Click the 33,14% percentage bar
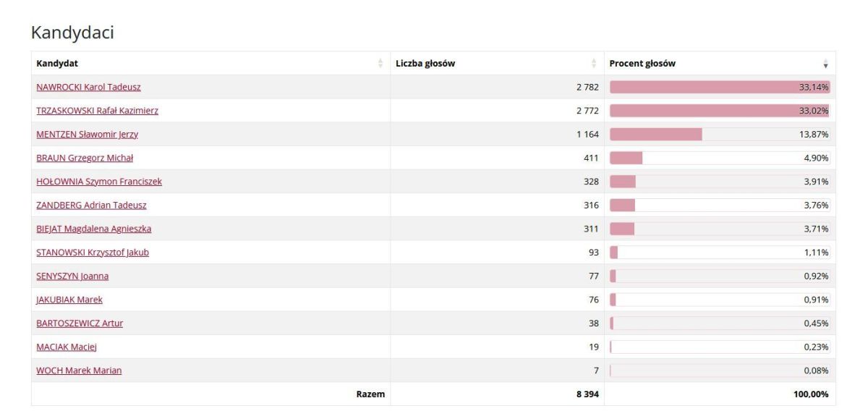This screenshot has width=868, height=419. coord(720,88)
